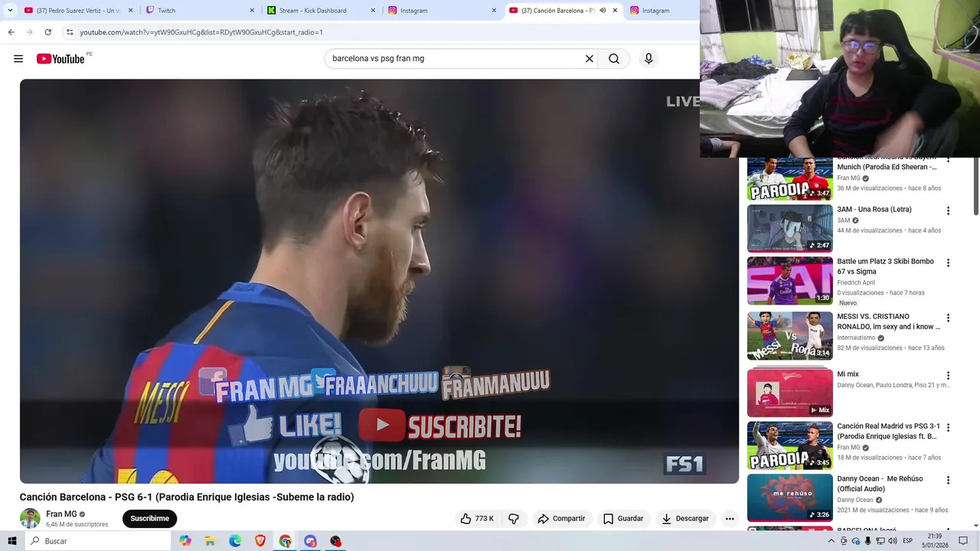This screenshot has height=551, width=980.
Task: Click inside the YouTube search field
Action: [456, 59]
